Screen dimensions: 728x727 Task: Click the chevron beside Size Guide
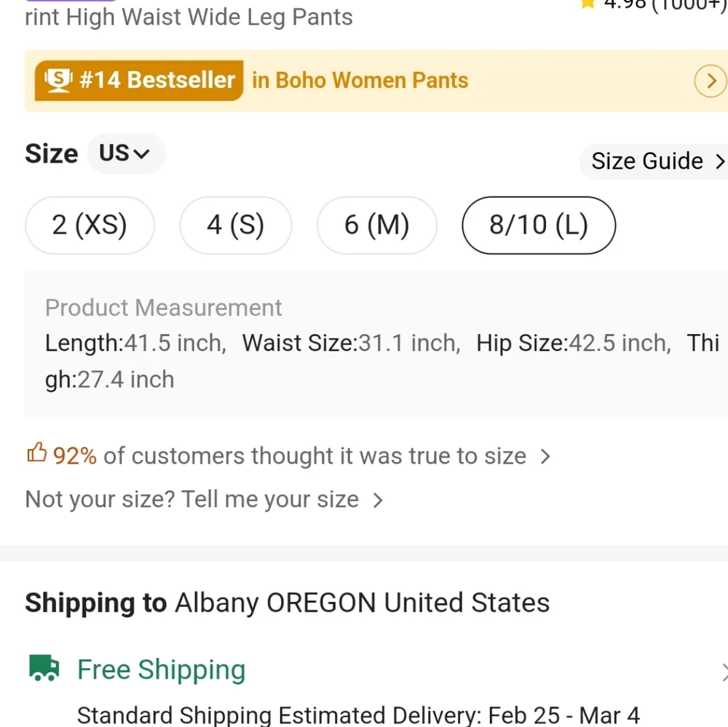(720, 161)
